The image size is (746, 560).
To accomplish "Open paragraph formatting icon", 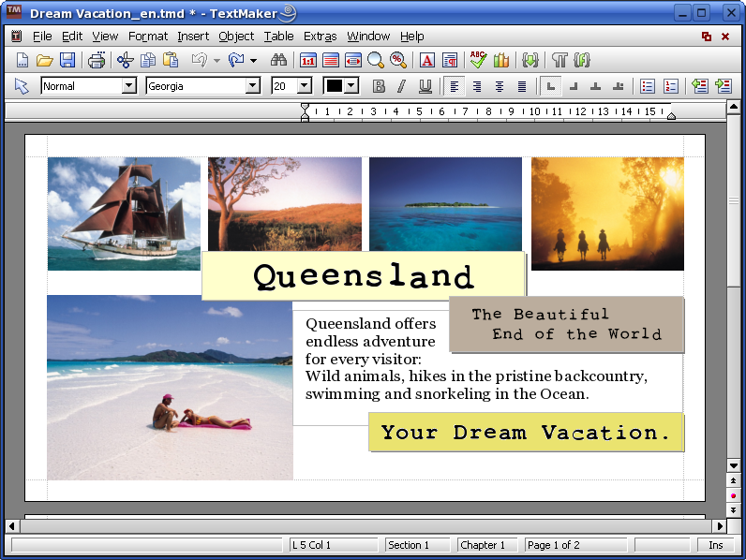I will click(x=450, y=60).
